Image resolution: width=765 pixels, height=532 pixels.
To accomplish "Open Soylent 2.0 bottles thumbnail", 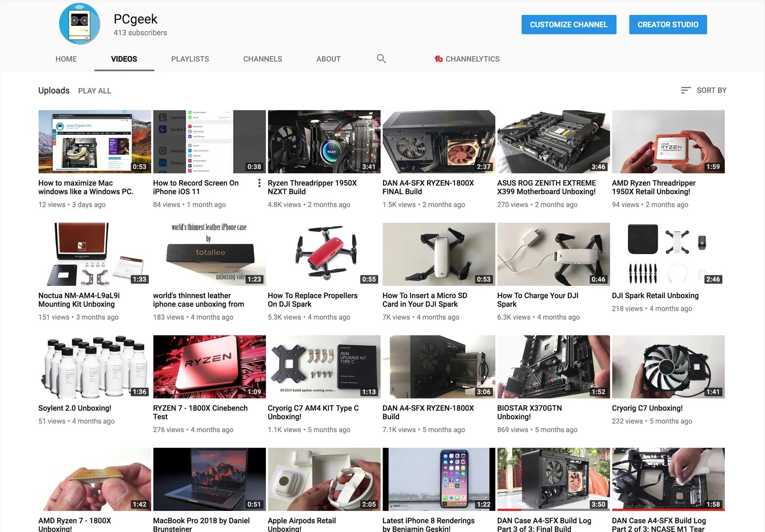I will tap(95, 367).
